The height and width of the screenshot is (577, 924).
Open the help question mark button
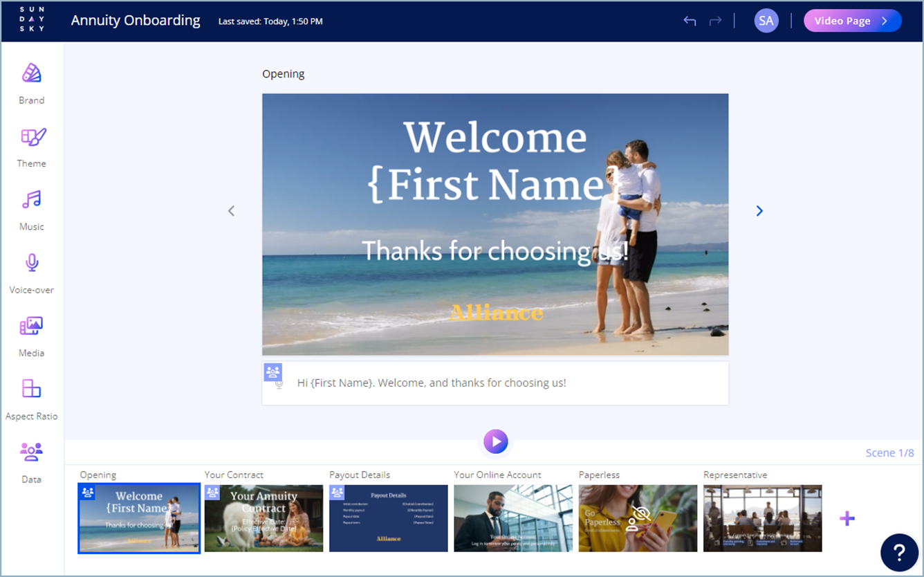[x=899, y=552]
